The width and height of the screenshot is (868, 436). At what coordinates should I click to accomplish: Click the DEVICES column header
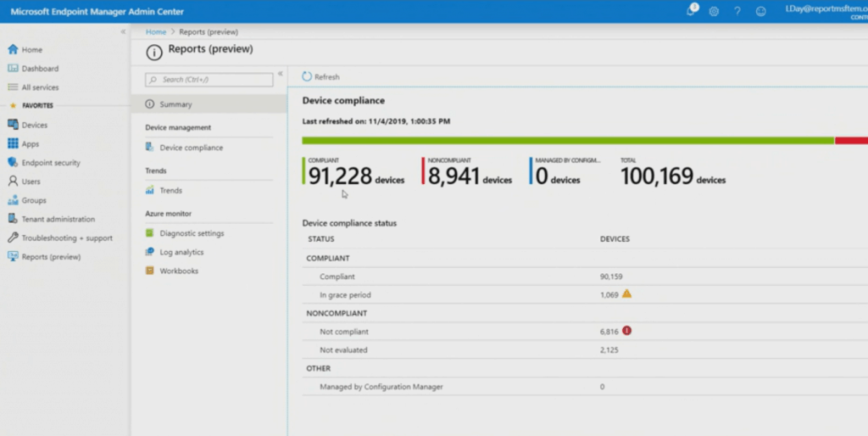coord(615,238)
